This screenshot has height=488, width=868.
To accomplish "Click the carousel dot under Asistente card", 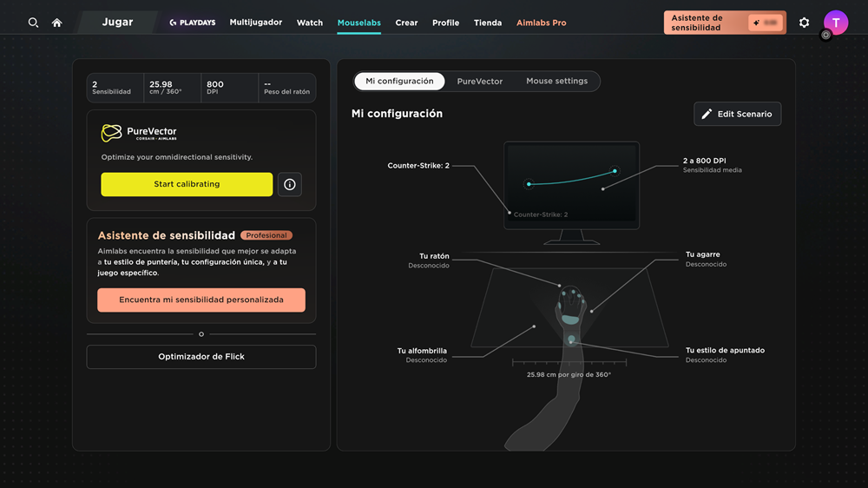I will tap(201, 334).
